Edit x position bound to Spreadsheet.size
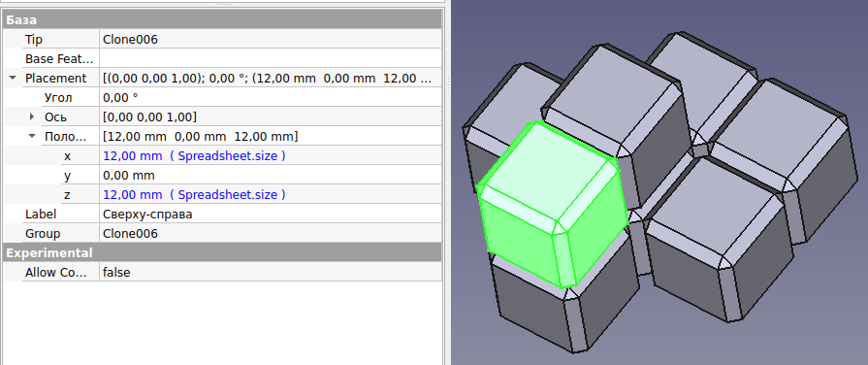 tap(271, 156)
